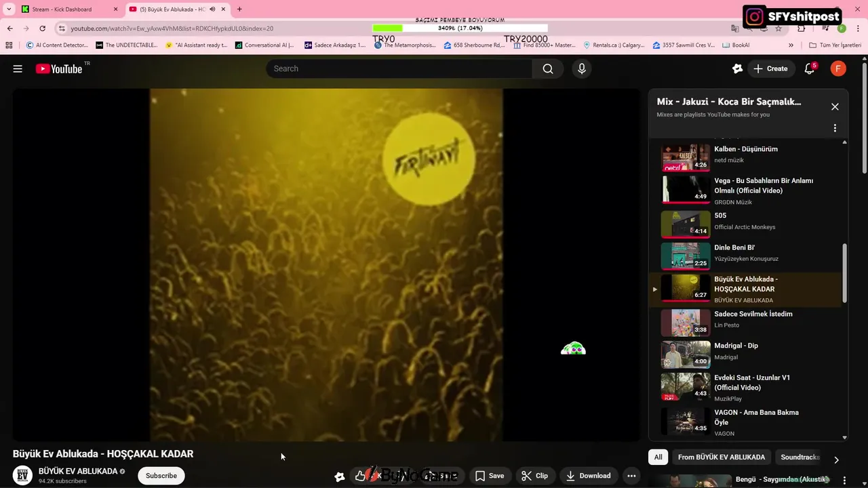The image size is (868, 488).
Task: Reload the current page
Action: pyautogui.click(x=42, y=28)
